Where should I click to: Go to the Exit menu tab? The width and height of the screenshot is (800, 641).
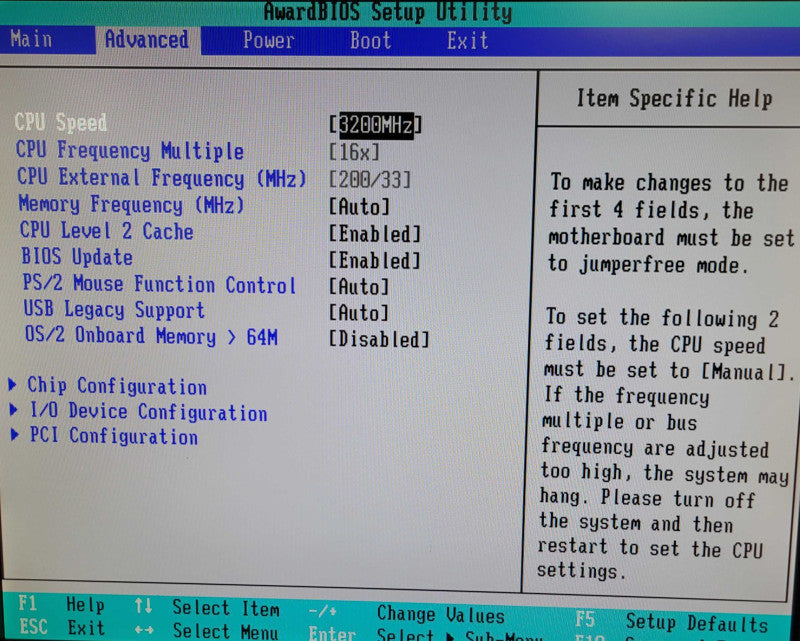pyautogui.click(x=467, y=41)
